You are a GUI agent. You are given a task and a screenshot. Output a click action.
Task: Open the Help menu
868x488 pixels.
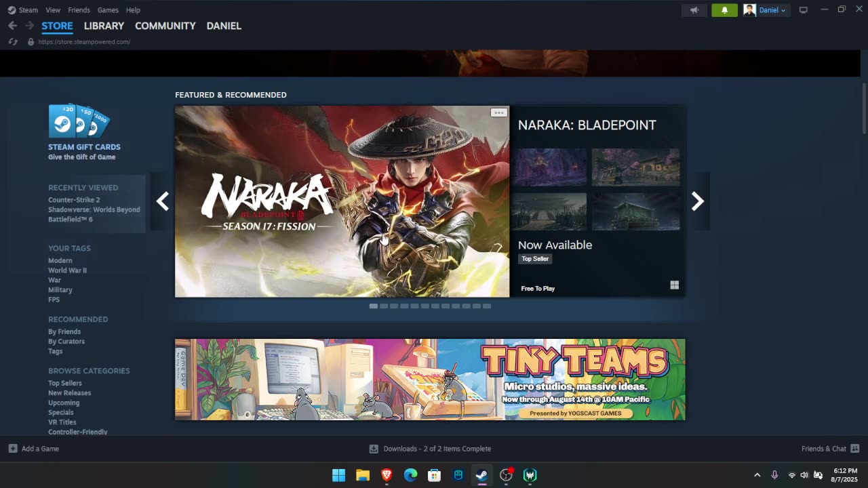point(133,10)
